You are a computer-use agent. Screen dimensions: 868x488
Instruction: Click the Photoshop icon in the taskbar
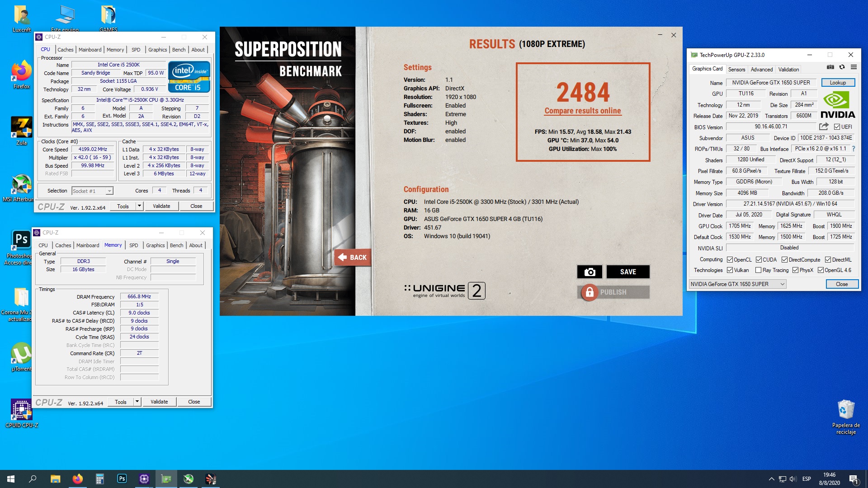[x=122, y=479]
